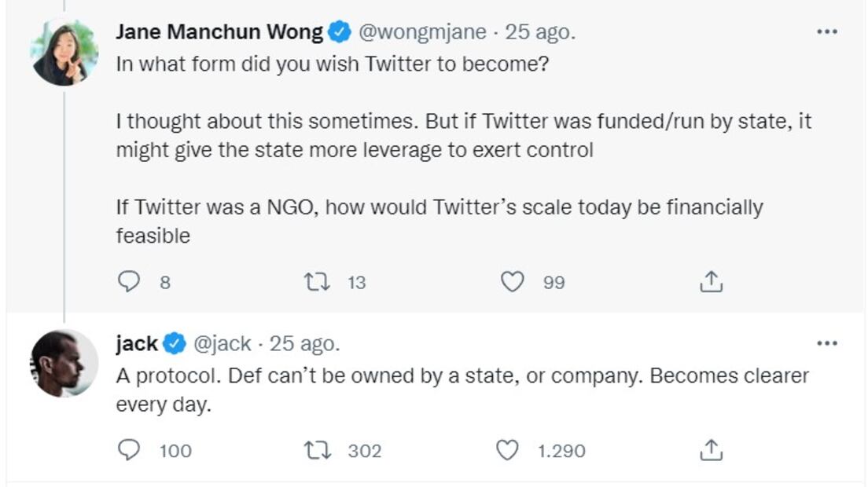
Task: Open timestamp of Jane's tweet
Action: coord(540,32)
